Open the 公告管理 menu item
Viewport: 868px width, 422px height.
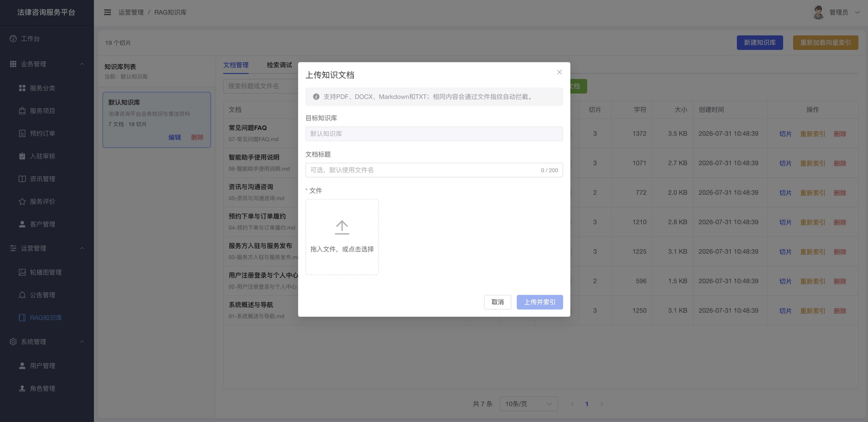pos(47,295)
